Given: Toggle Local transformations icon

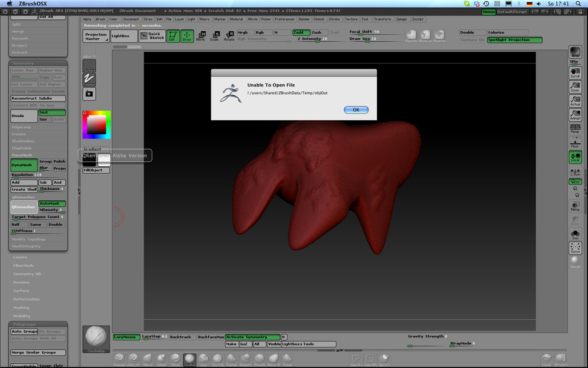Looking at the screenshot, I should (x=575, y=157).
